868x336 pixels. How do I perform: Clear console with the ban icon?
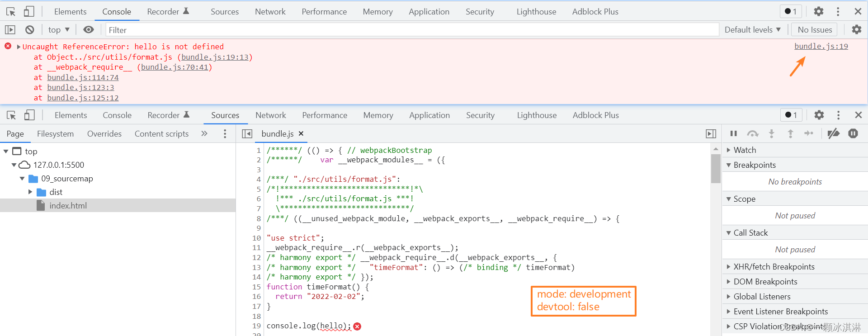pos(29,30)
